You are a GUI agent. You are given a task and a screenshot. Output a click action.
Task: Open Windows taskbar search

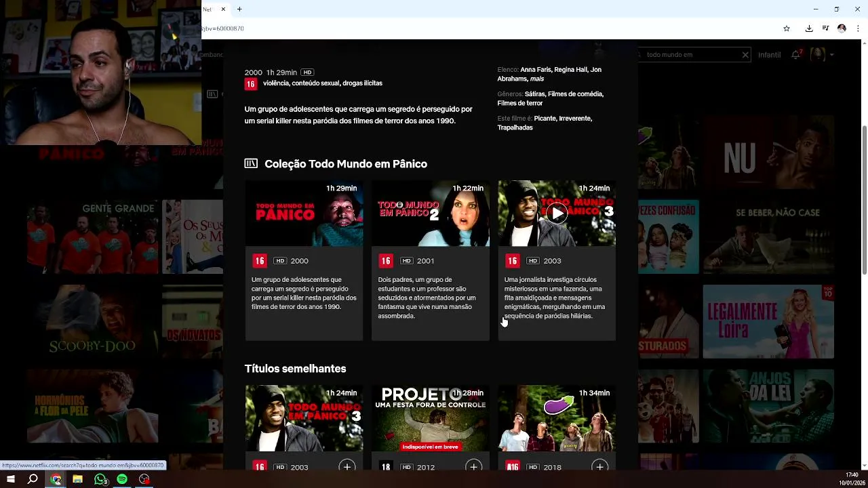(33, 479)
